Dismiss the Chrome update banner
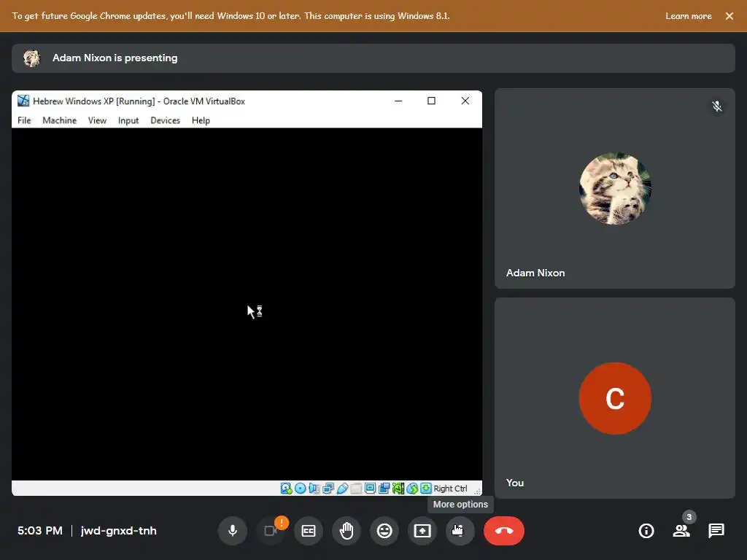 (729, 16)
